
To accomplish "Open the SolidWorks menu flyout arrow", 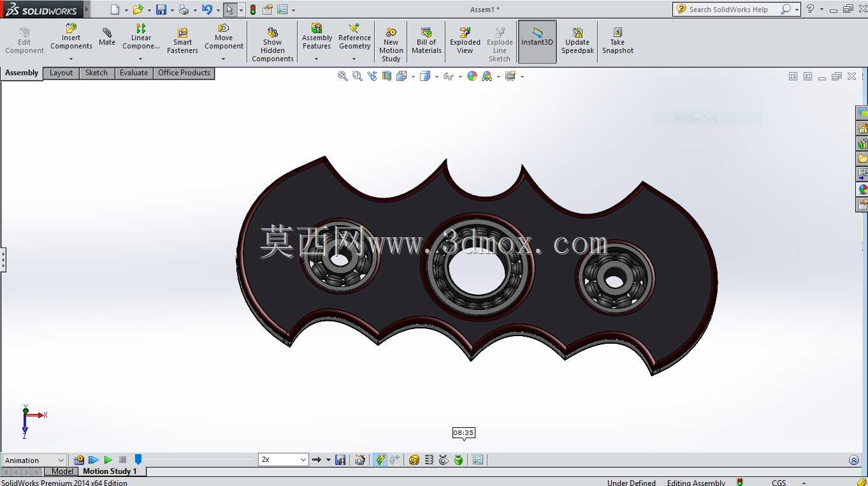I will pyautogui.click(x=87, y=10).
